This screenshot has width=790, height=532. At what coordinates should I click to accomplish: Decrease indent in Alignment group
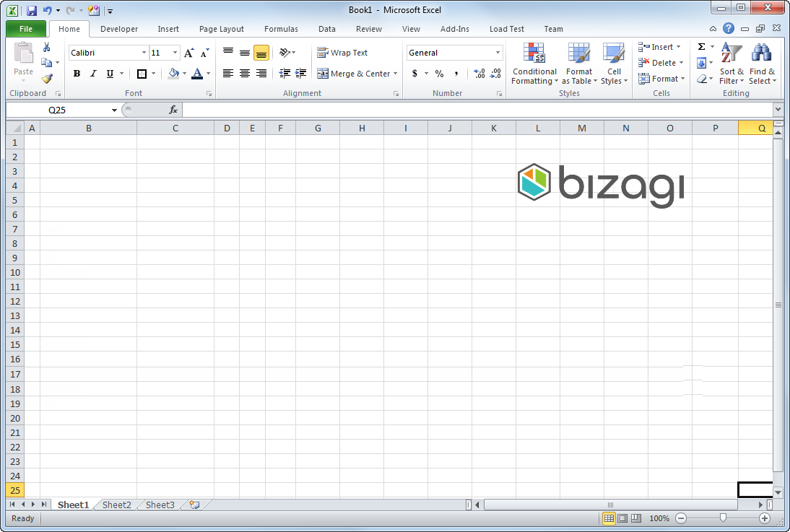[x=285, y=74]
